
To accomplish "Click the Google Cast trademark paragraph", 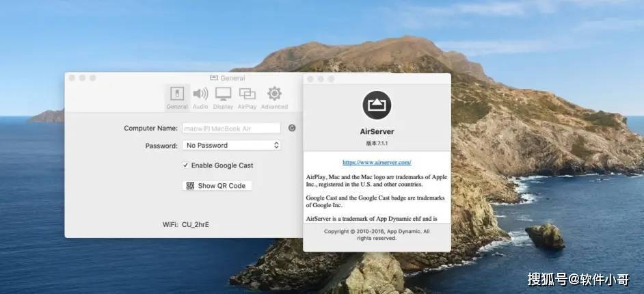I will pos(375,201).
